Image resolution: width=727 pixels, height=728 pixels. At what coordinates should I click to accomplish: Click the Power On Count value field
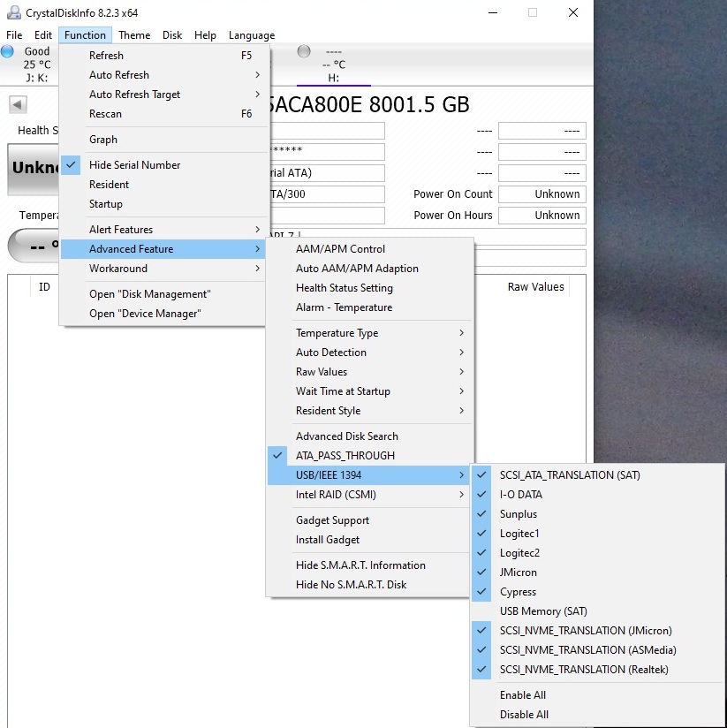click(x=541, y=194)
